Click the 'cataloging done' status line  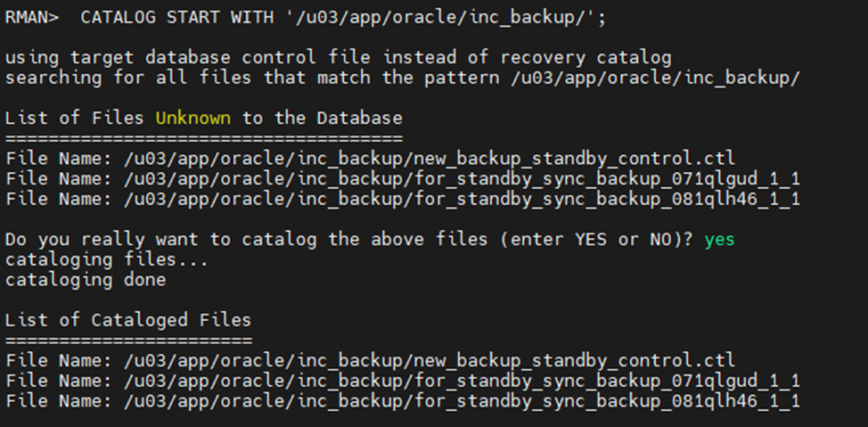(86, 280)
